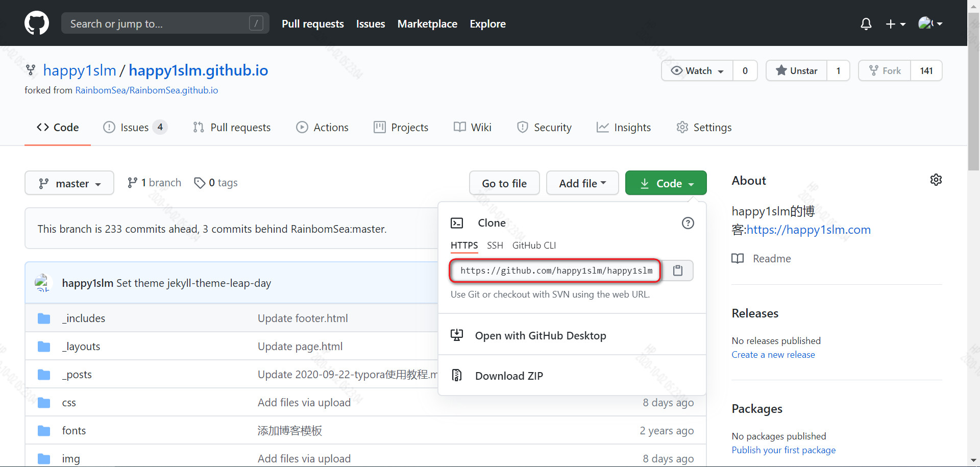Switch to the Code tab
Image resolution: width=980 pixels, height=467 pixels.
(58, 127)
